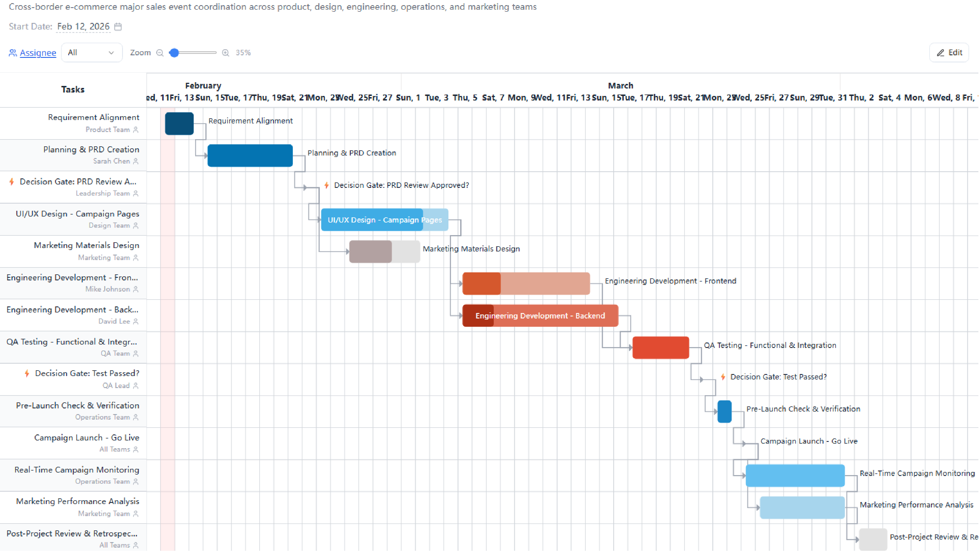
Task: Open the Assignee All dropdown
Action: coord(91,53)
